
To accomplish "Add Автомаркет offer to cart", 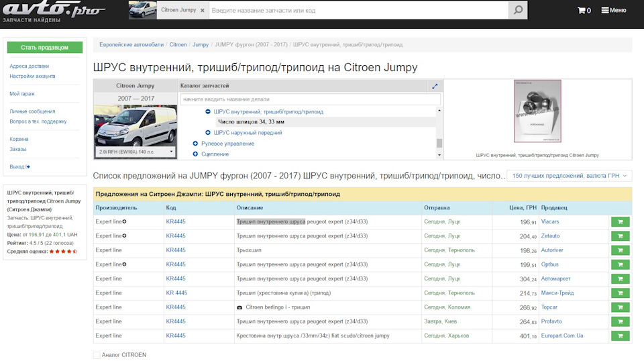I will (x=620, y=279).
